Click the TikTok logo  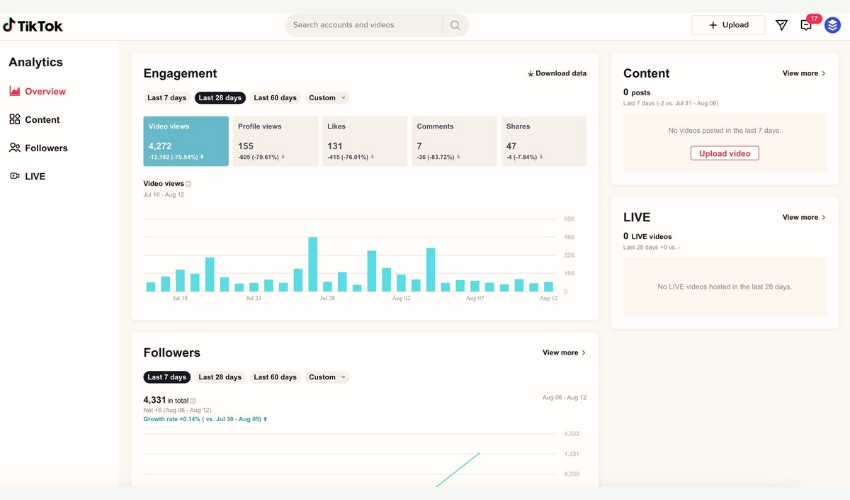[33, 25]
